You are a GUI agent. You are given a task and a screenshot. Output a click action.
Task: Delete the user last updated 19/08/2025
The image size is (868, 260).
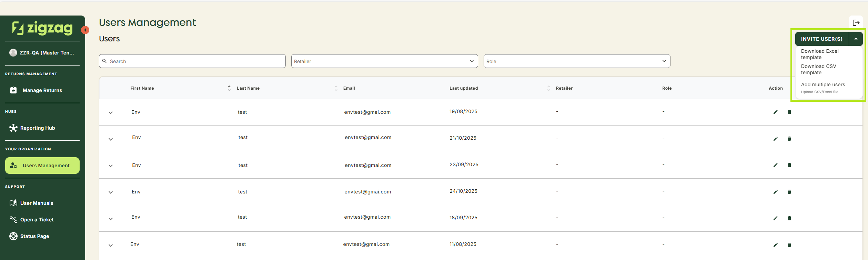tap(789, 112)
